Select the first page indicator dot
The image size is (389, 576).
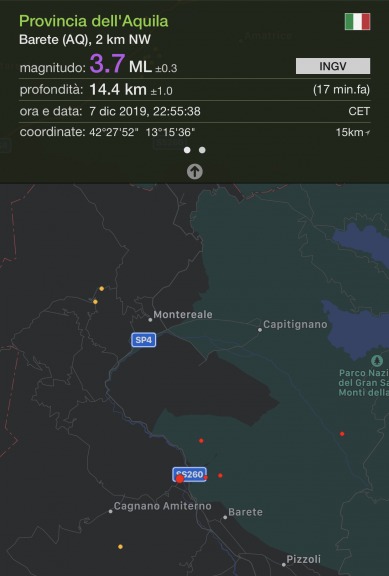[187, 150]
